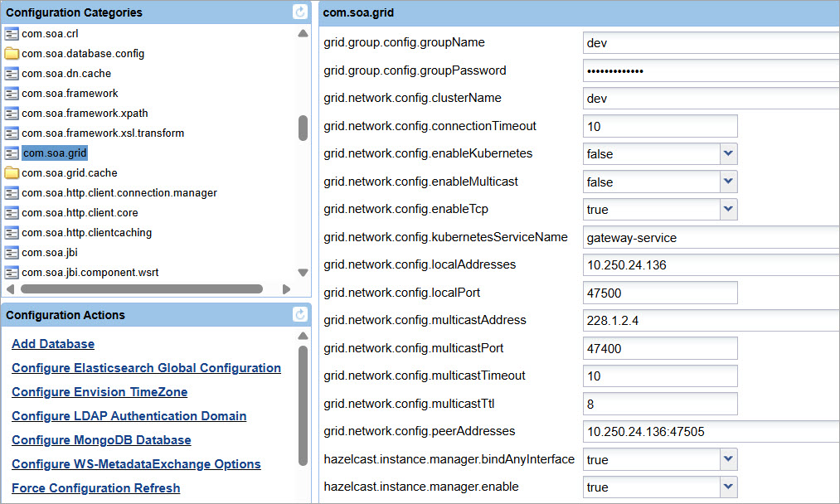
Task: Open the Add Database link
Action: point(53,344)
